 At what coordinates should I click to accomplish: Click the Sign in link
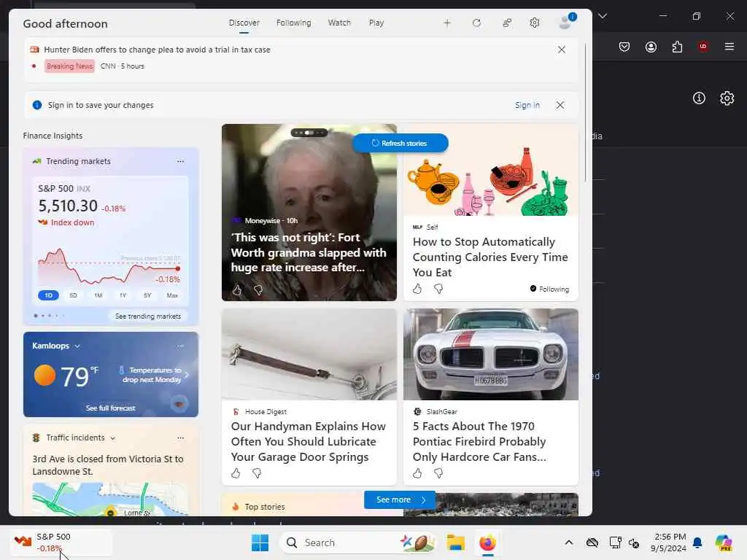[527, 105]
